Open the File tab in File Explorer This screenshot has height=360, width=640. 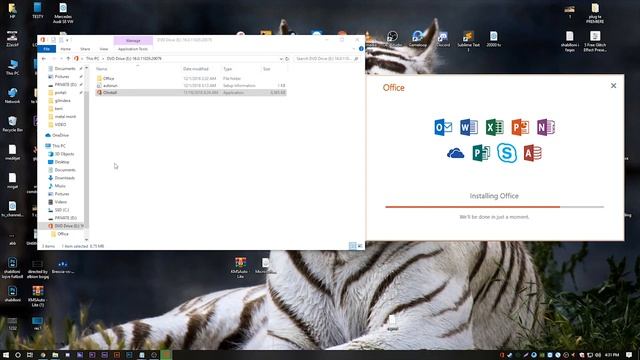pyautogui.click(x=47, y=49)
